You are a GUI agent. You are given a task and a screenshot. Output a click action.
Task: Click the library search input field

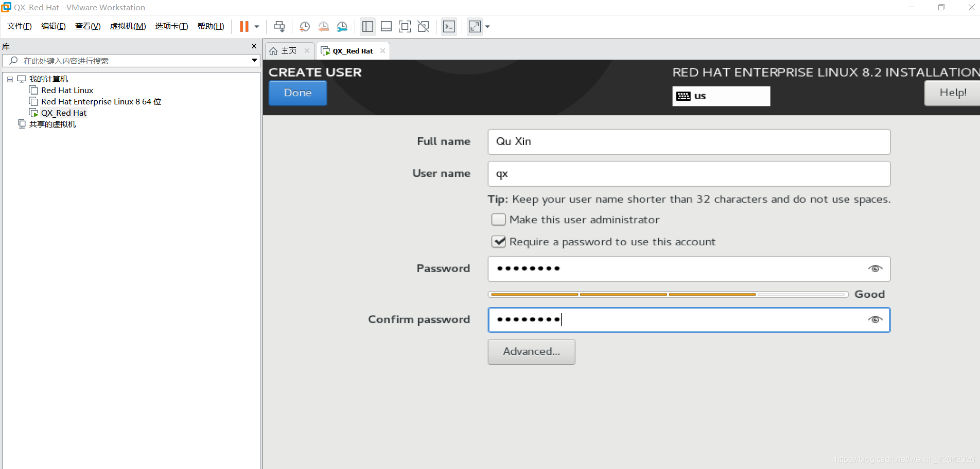click(x=131, y=61)
